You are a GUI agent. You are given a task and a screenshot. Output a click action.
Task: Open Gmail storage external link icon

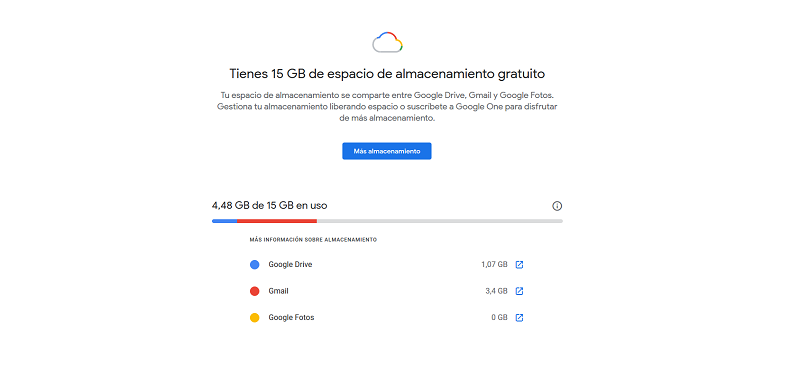coord(519,291)
